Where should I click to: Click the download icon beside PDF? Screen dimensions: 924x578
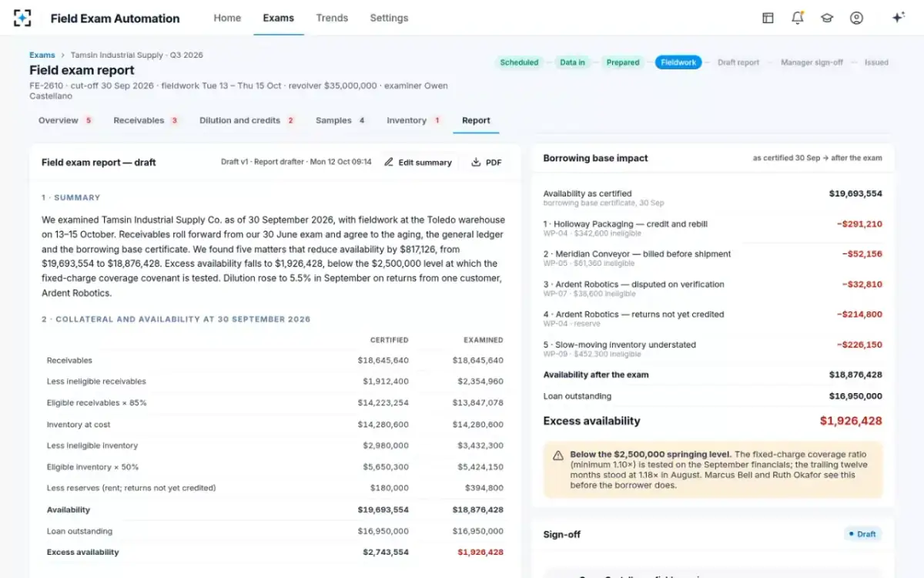click(x=476, y=163)
